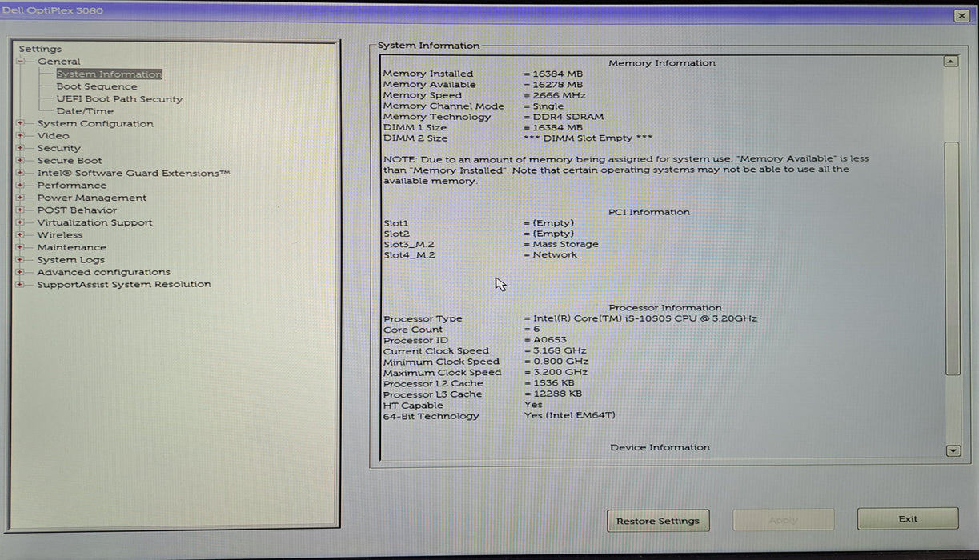
Task: Open UEFI Boot Path Security
Action: pyautogui.click(x=119, y=99)
